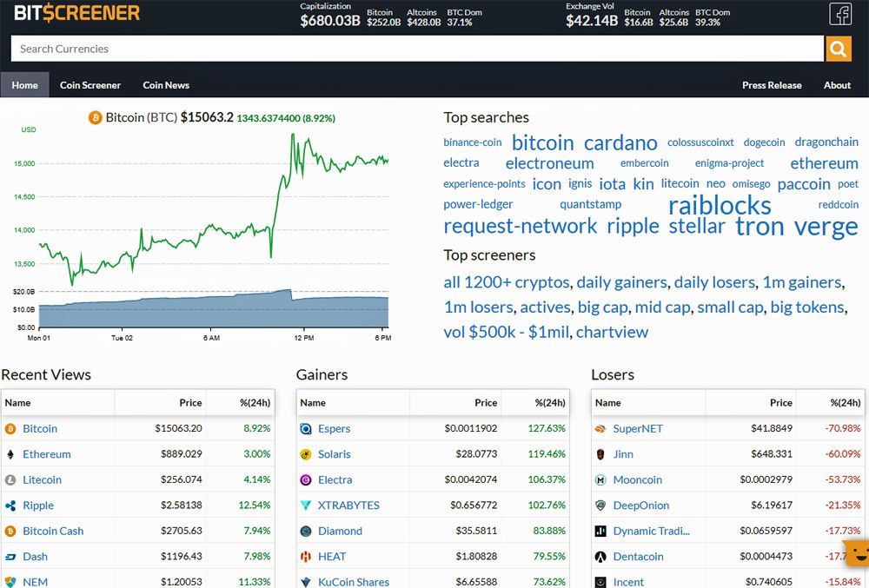The height and width of the screenshot is (588, 869).
Task: Click the Jinn coin icon
Action: click(600, 454)
